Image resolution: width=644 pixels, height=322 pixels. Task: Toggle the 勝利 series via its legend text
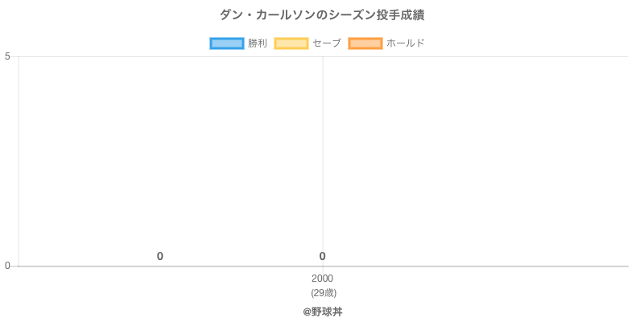[258, 43]
